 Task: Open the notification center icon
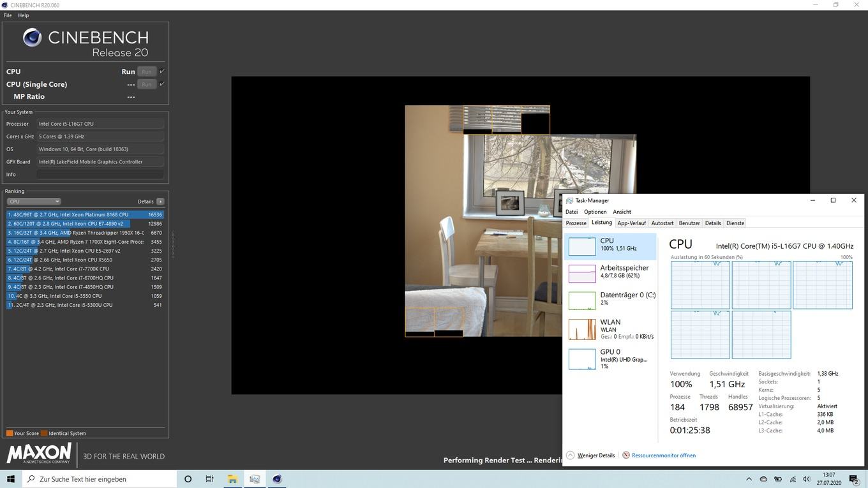(x=854, y=479)
